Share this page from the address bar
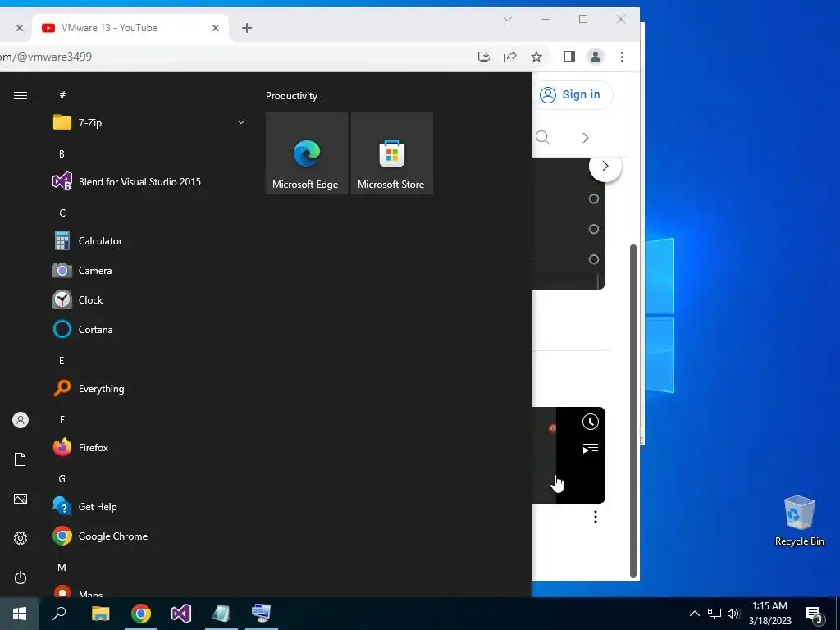Image resolution: width=840 pixels, height=630 pixels. (x=510, y=57)
